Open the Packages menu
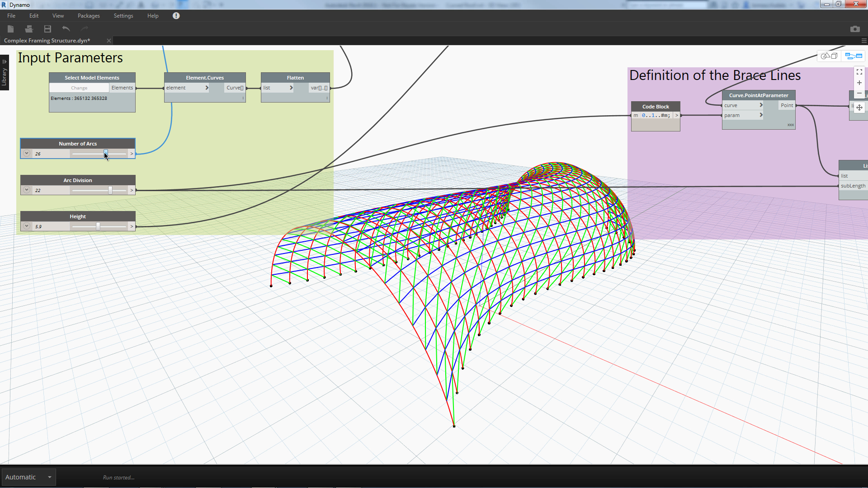The height and width of the screenshot is (488, 868). [x=89, y=16]
